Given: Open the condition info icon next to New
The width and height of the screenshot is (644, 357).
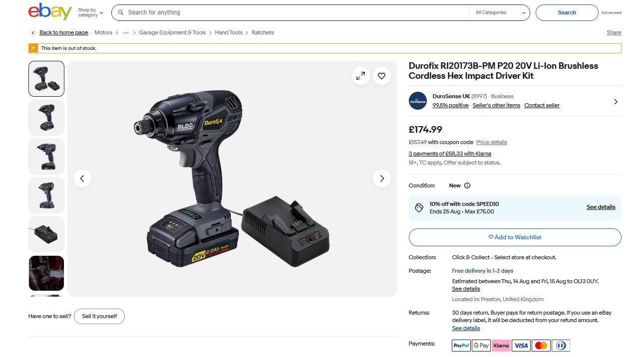Looking at the screenshot, I should coord(467,185).
